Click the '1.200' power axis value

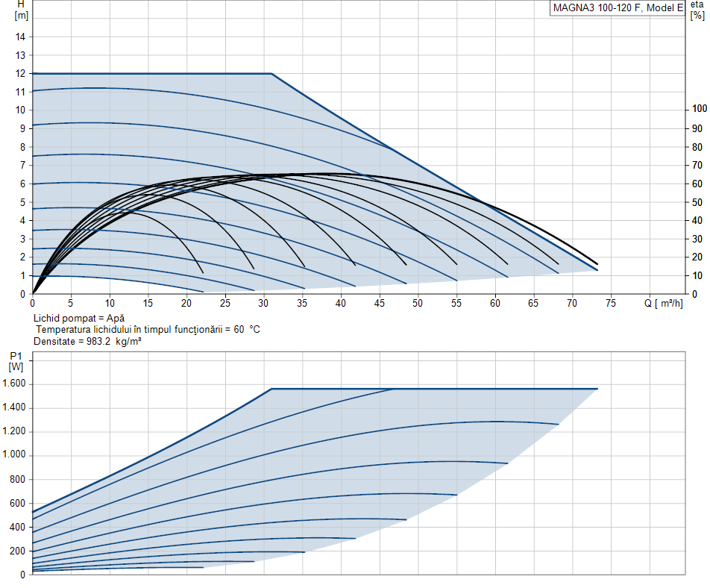(x=13, y=431)
